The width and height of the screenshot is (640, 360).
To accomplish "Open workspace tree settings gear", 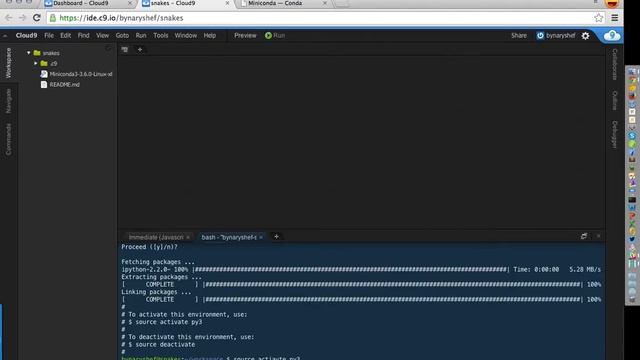I will click(x=109, y=49).
